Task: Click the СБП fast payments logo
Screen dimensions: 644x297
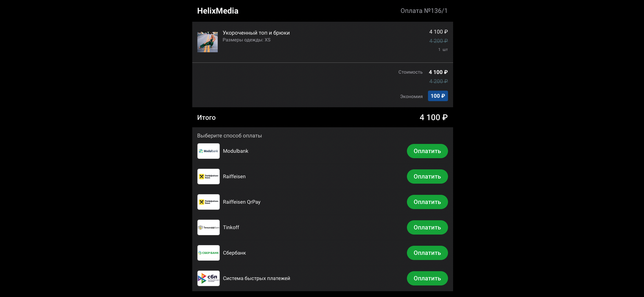Action: pos(208,278)
